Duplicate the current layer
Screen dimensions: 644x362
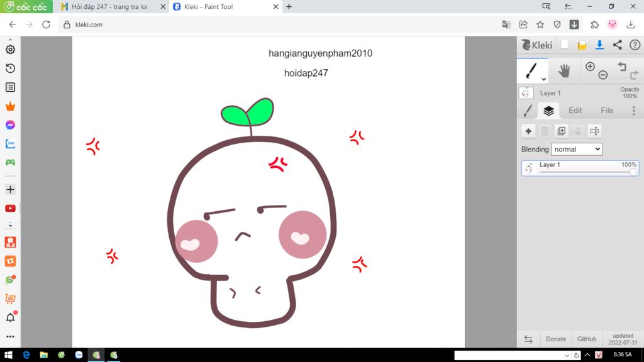[x=562, y=131]
